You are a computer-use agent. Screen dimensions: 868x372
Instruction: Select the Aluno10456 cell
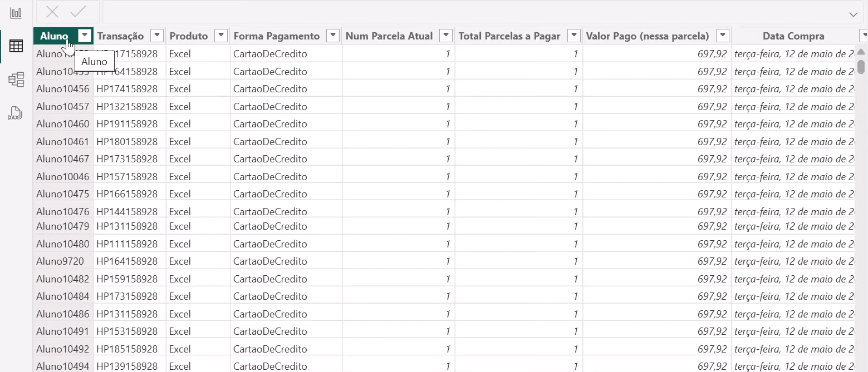63,89
